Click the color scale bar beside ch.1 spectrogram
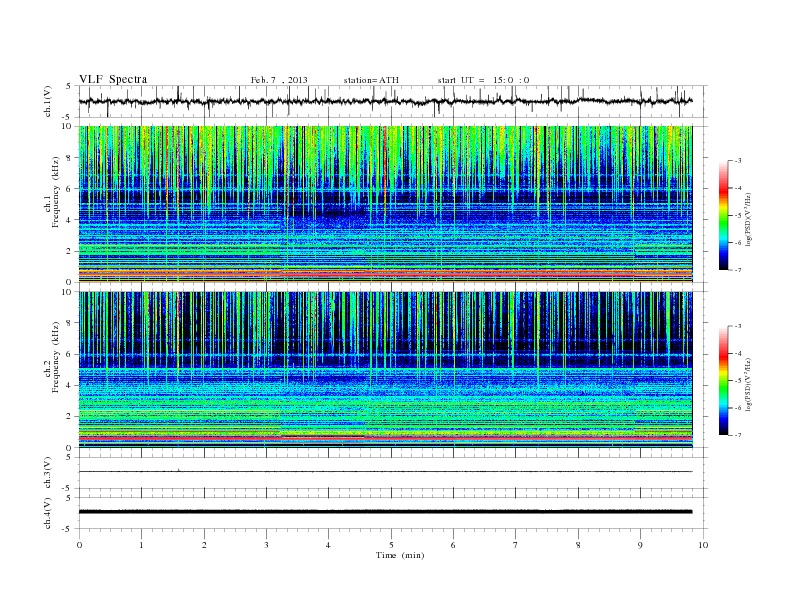This screenshot has height=612, width=792. click(724, 215)
